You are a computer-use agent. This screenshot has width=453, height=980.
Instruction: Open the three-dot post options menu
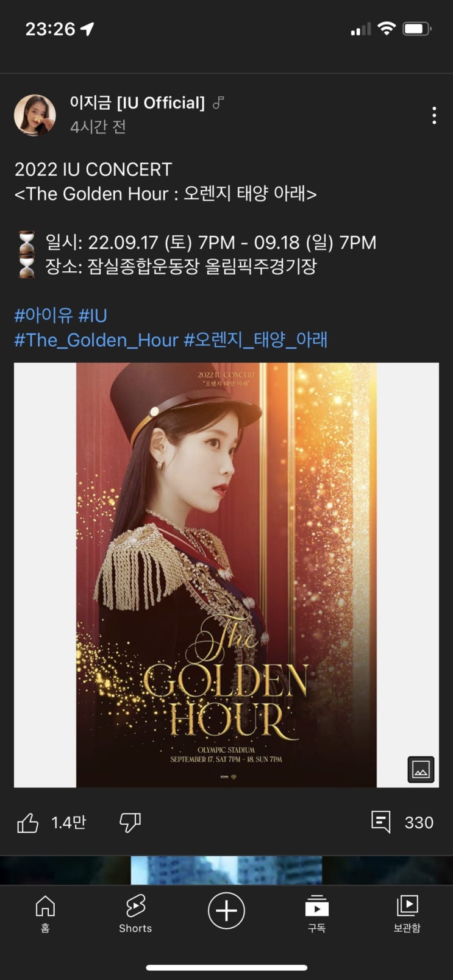(x=433, y=115)
